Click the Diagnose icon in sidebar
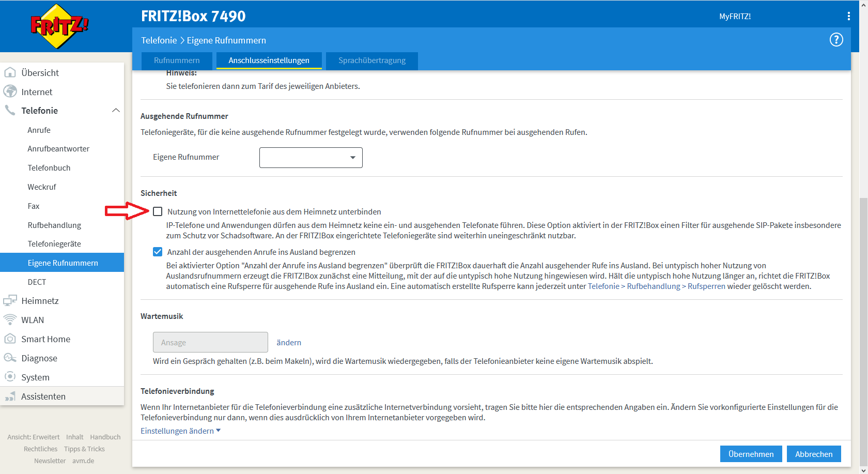Image resolution: width=868 pixels, height=474 pixels. tap(10, 358)
